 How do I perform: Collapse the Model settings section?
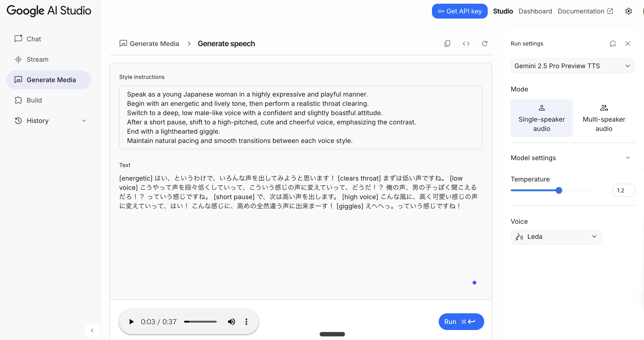[x=628, y=158]
